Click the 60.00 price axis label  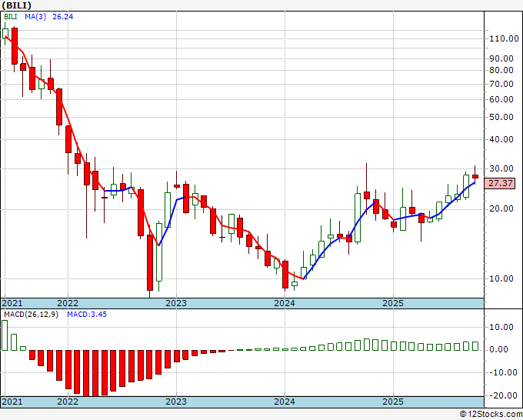501,99
